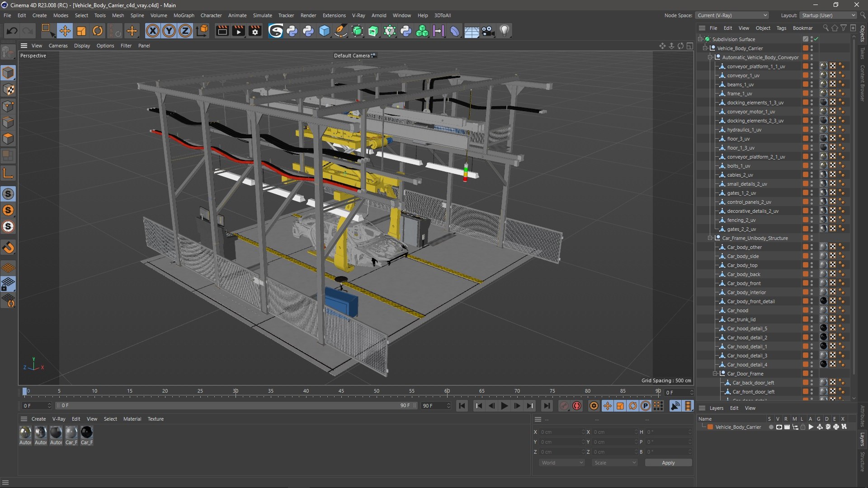Switch to Polygons mode in left sidebar
Viewport: 868px width, 488px height.
tap(8, 139)
